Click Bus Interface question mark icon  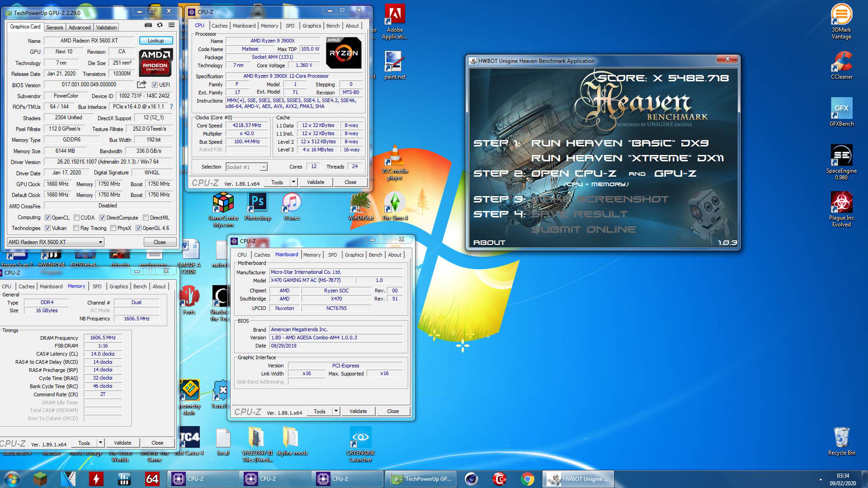[x=171, y=107]
